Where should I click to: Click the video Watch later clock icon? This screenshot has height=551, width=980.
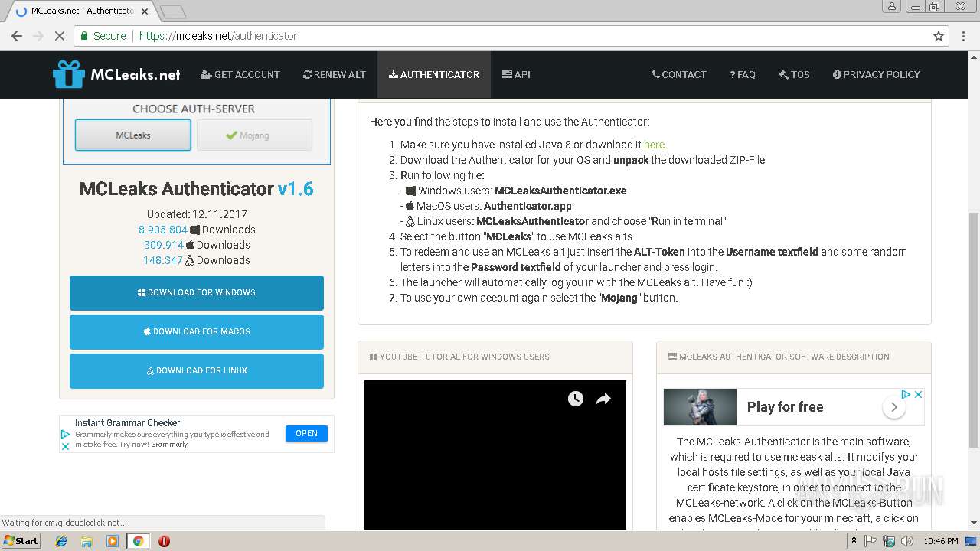pyautogui.click(x=576, y=399)
